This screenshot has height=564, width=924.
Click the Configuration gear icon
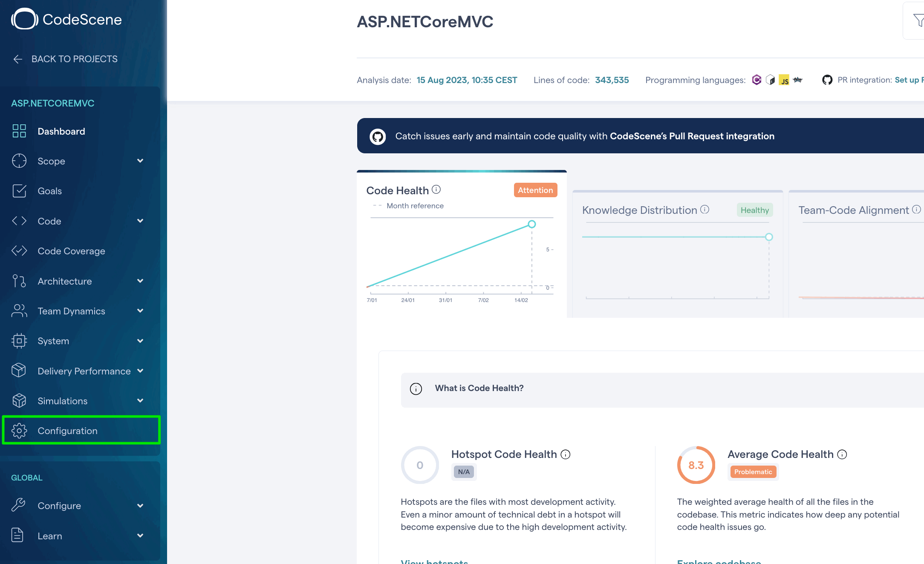[x=19, y=431]
